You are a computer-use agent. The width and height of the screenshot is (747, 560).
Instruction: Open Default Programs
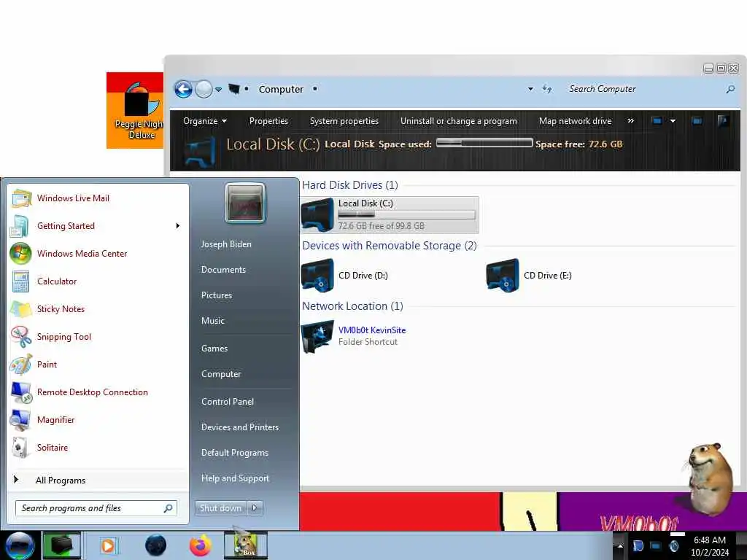click(235, 453)
